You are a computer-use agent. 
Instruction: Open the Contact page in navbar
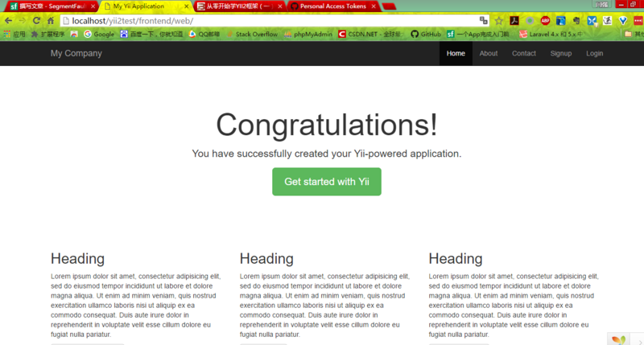pos(524,53)
